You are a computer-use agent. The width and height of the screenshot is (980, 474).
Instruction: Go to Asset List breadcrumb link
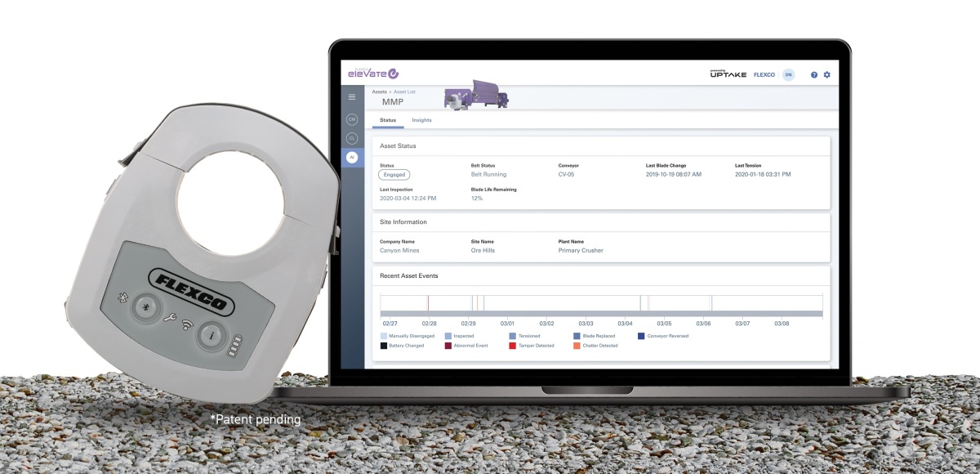pos(403,92)
